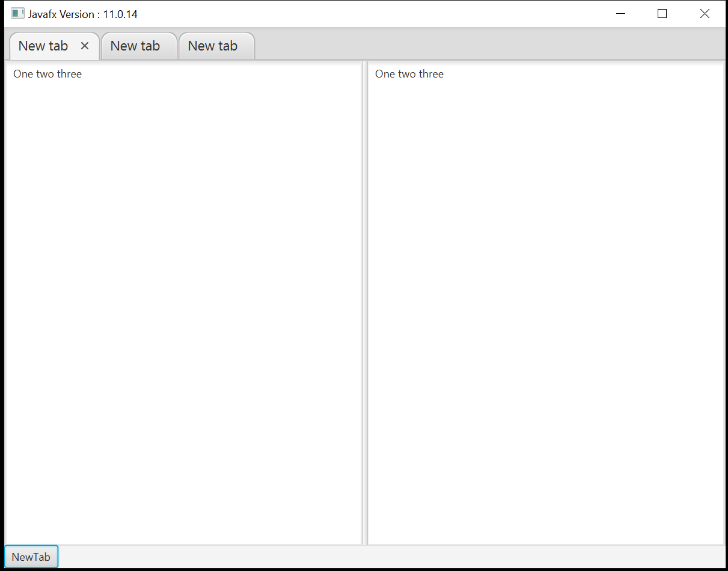Click the "Javafx Version : 11.0.14" window title
Image resolution: width=728 pixels, height=571 pixels.
point(83,14)
